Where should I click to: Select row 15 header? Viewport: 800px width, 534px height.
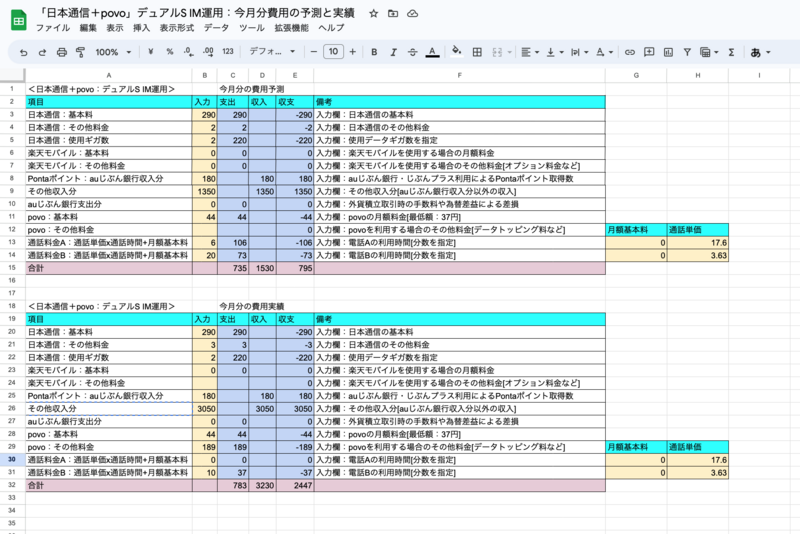[x=12, y=268]
